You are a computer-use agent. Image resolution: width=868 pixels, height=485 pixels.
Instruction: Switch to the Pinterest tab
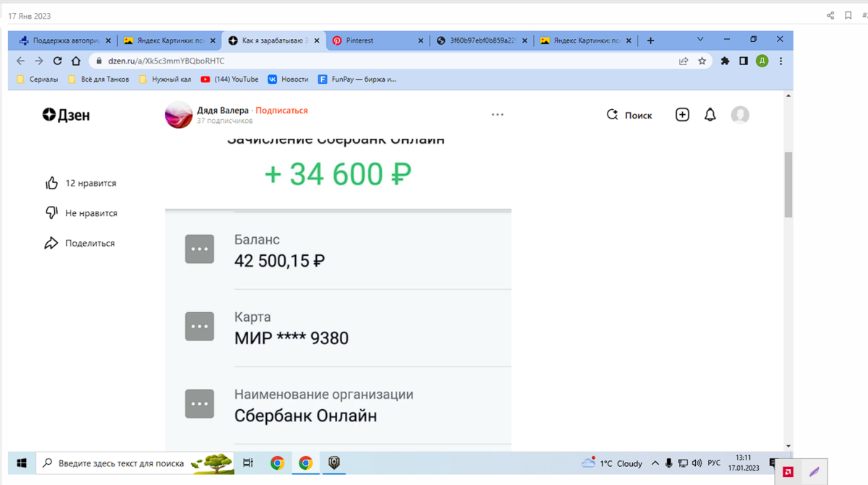point(376,41)
